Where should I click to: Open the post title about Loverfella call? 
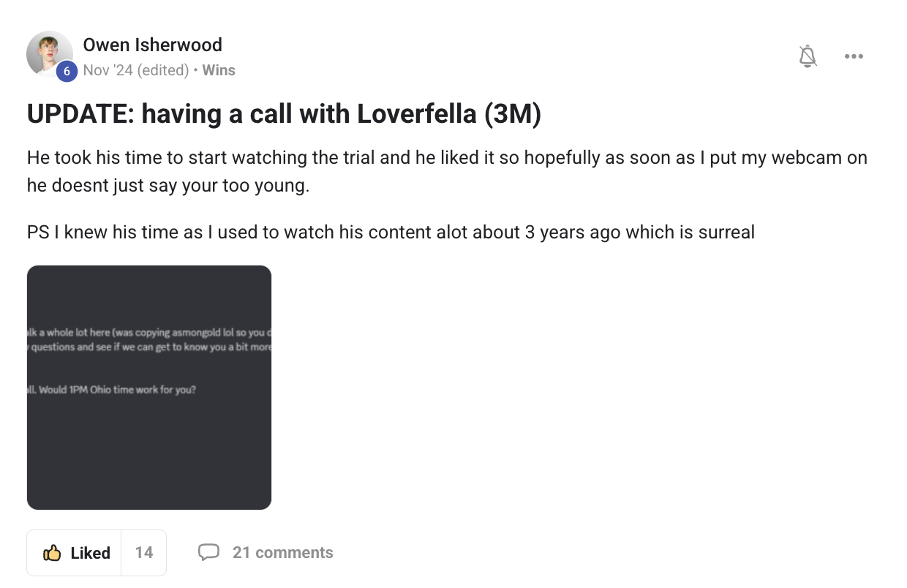coord(284,114)
